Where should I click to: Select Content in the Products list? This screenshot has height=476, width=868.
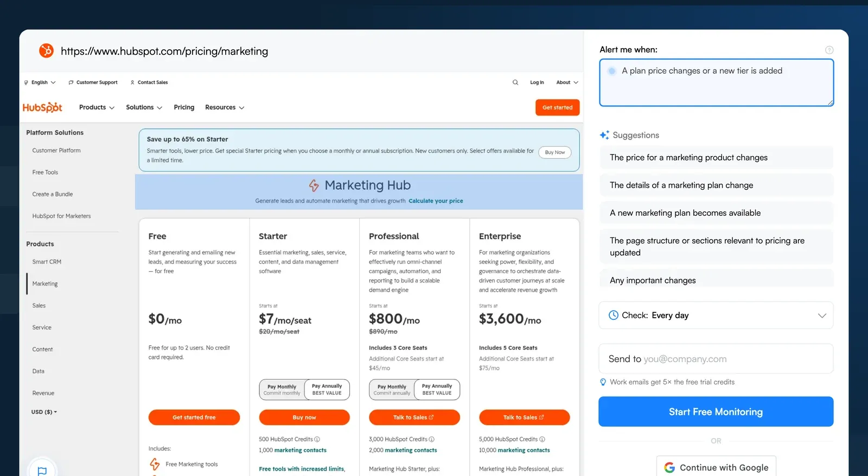[x=42, y=350]
